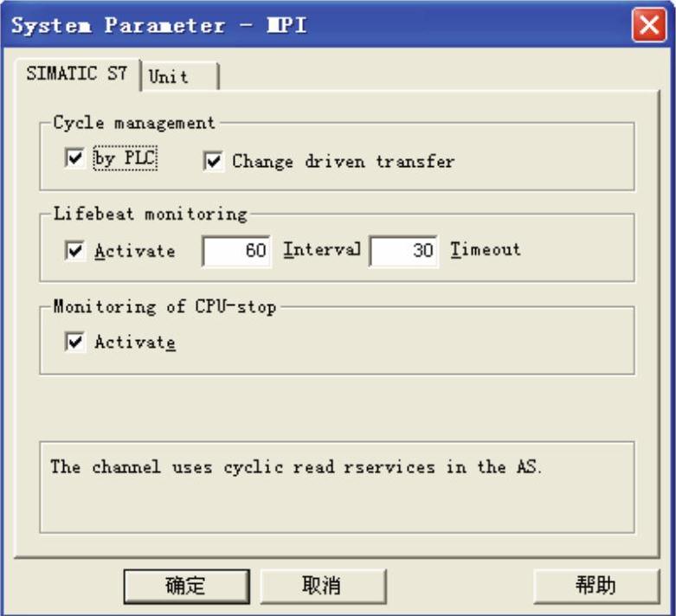This screenshot has height=616, width=676.
Task: Uncheck Activate under Lifebeat monitoring
Action: coord(75,251)
